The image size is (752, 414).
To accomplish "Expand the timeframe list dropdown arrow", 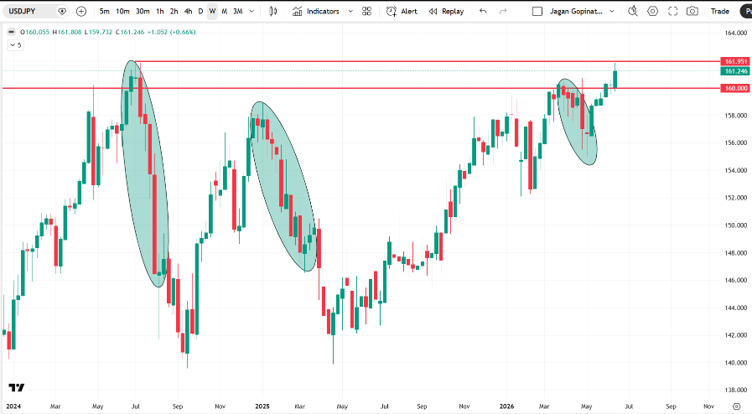I will pyautogui.click(x=252, y=11).
